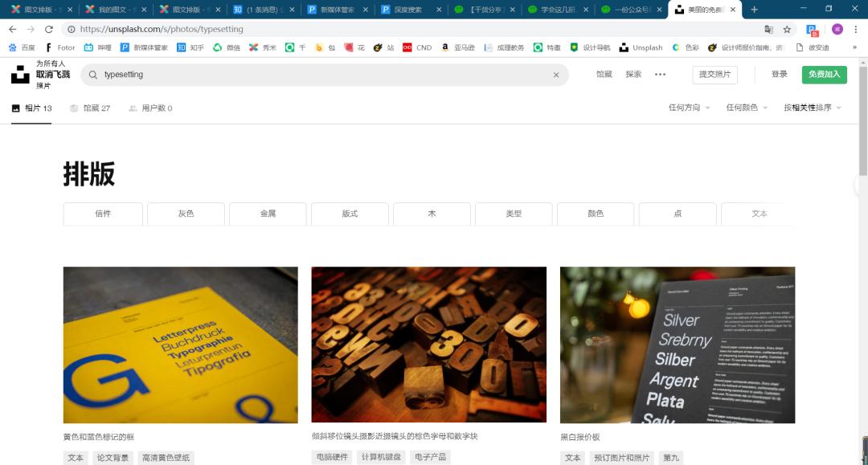Open the wooden letter blocks photo thumbnail
The height and width of the screenshot is (465, 868).
pos(428,345)
